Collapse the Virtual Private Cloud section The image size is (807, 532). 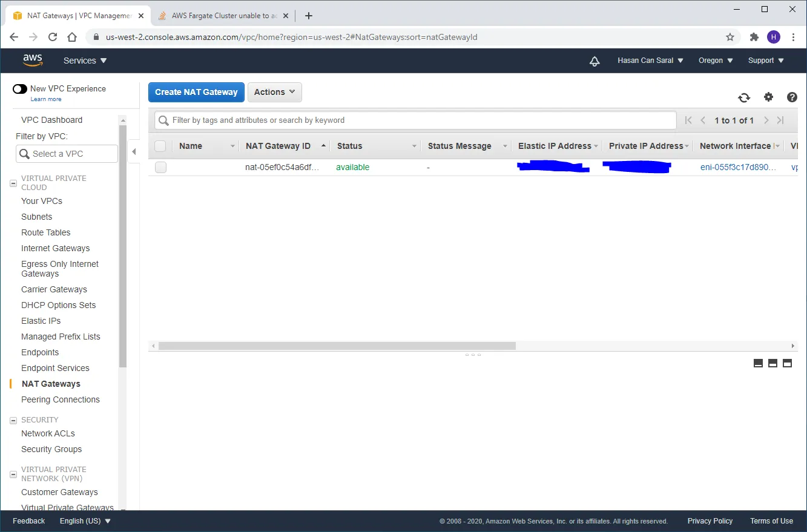13,183
